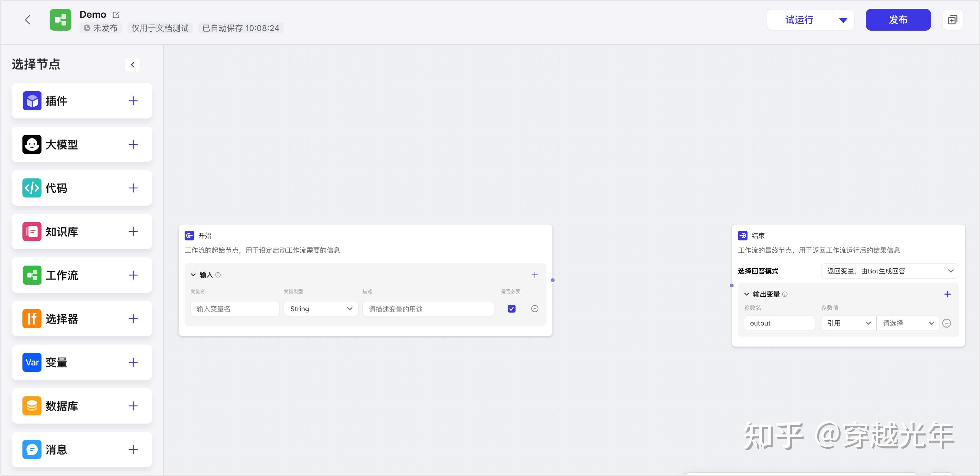Open the reference (引用) type dropdown
This screenshot has height=476, width=980.
pyautogui.click(x=848, y=323)
